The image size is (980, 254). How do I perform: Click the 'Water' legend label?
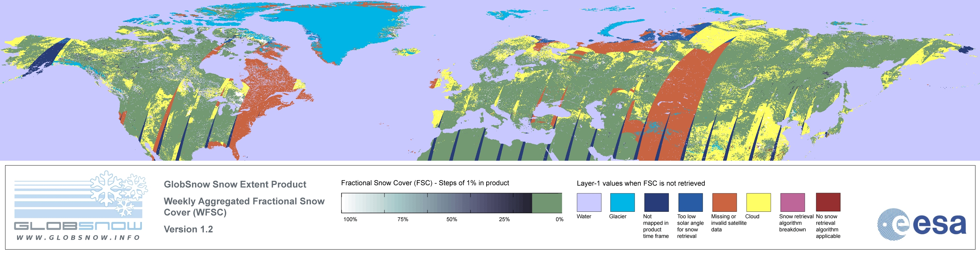tap(584, 216)
